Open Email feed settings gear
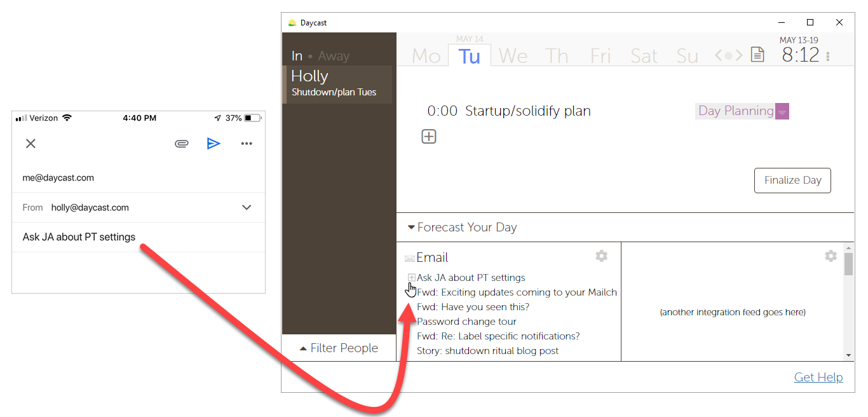 601,256
